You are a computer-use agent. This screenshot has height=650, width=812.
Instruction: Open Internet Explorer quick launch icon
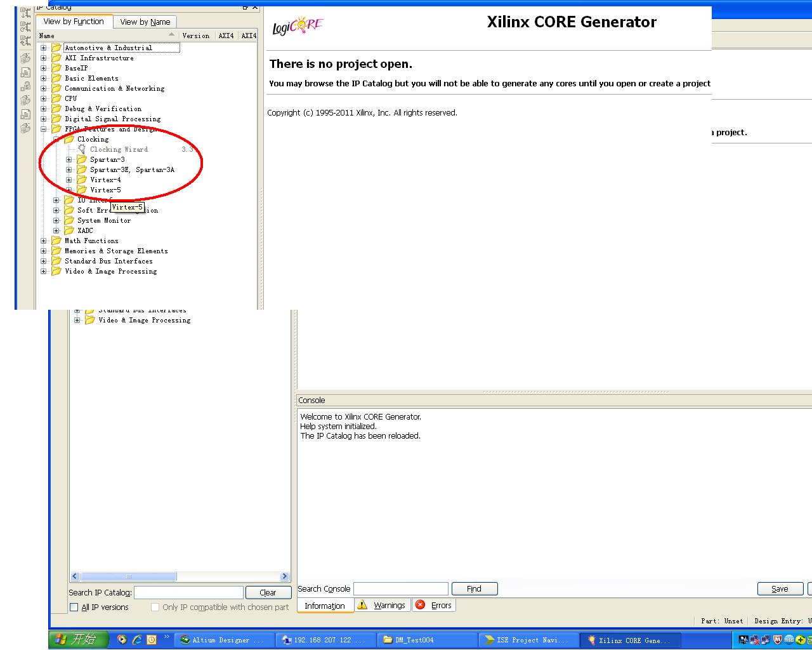pos(137,640)
